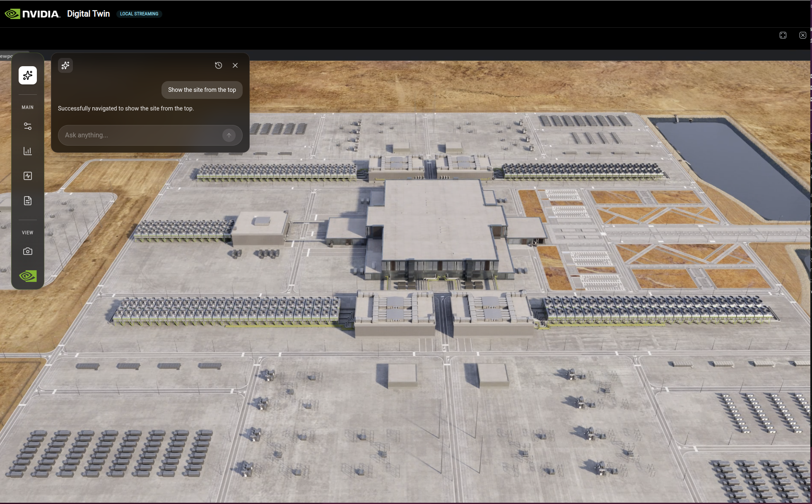
Task: Click the NVIDIA logo in header
Action: point(32,14)
